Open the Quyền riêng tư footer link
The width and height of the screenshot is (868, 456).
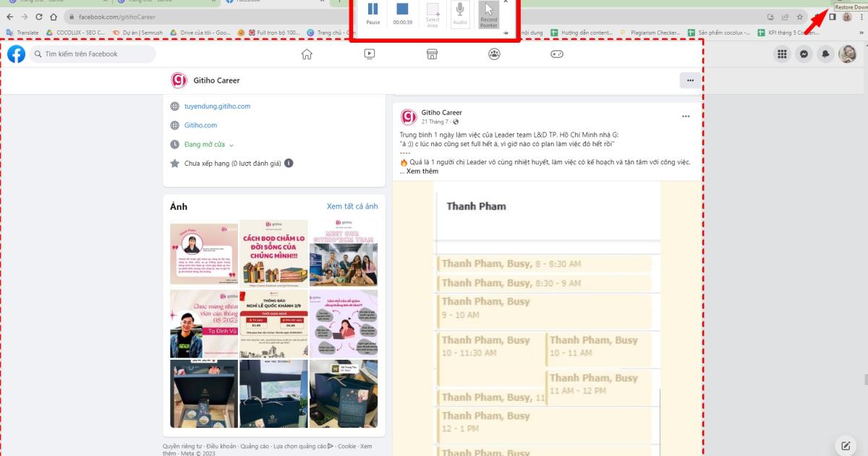point(183,447)
